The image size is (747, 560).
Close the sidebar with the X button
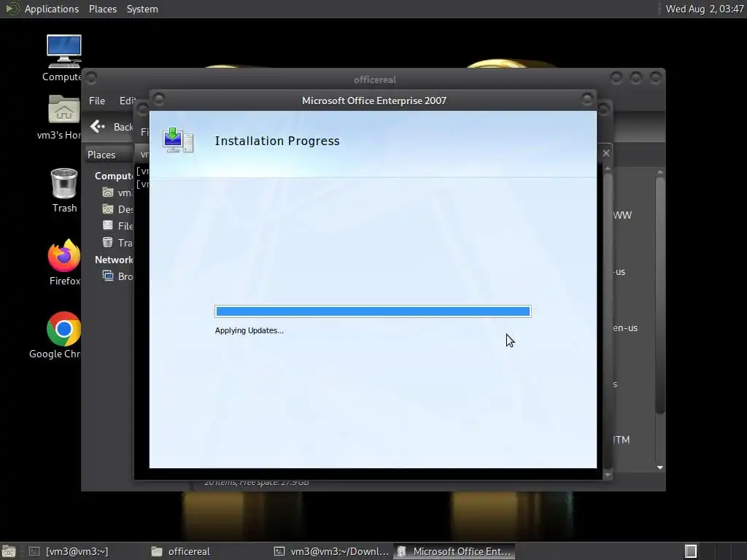[606, 153]
